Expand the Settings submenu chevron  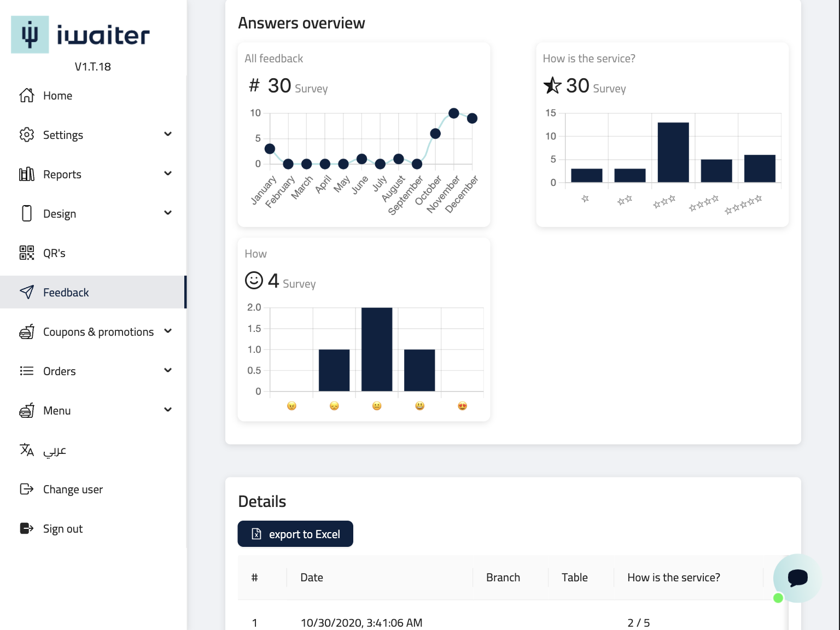pyautogui.click(x=168, y=134)
